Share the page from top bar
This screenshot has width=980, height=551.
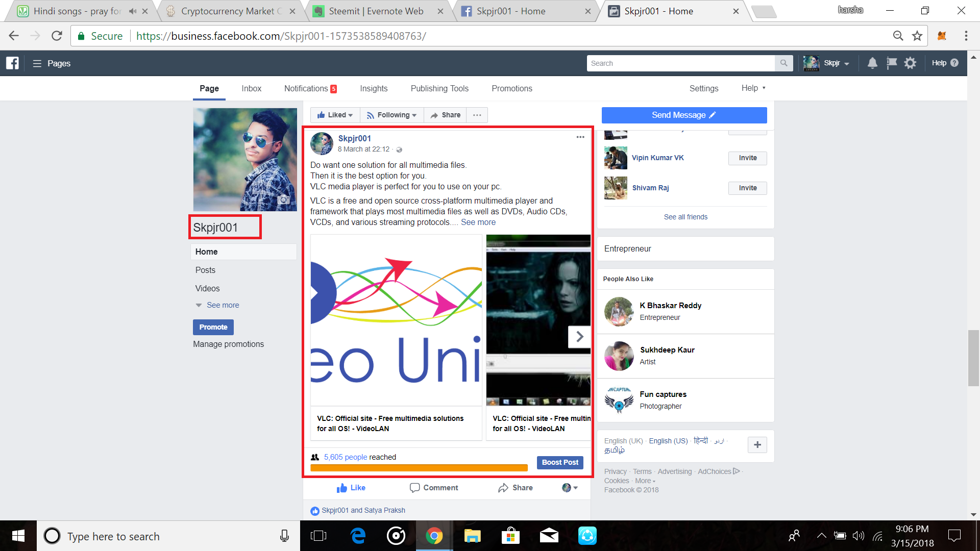(445, 115)
